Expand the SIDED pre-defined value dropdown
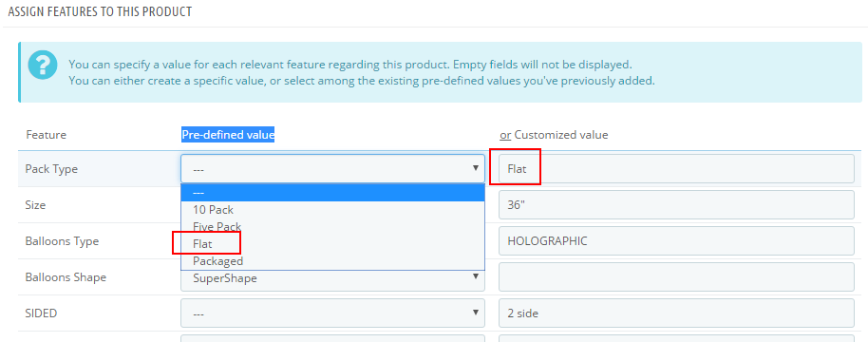This screenshot has height=342, width=868. pyautogui.click(x=332, y=313)
